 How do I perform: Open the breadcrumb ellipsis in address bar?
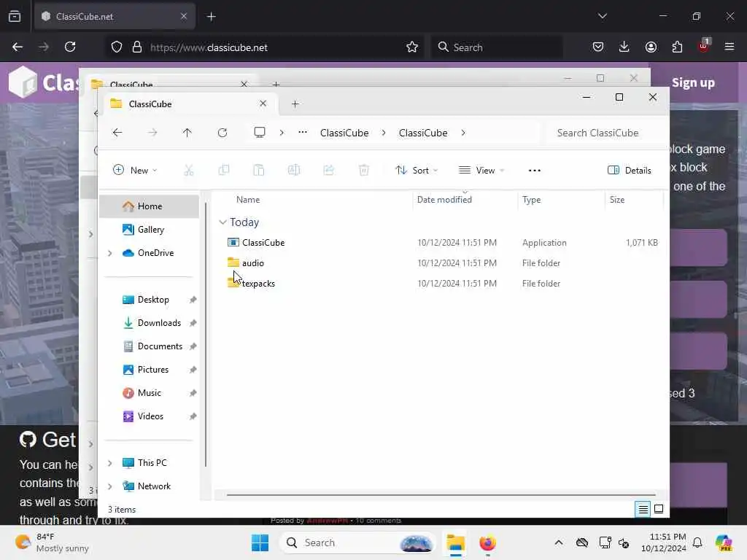[x=303, y=133]
